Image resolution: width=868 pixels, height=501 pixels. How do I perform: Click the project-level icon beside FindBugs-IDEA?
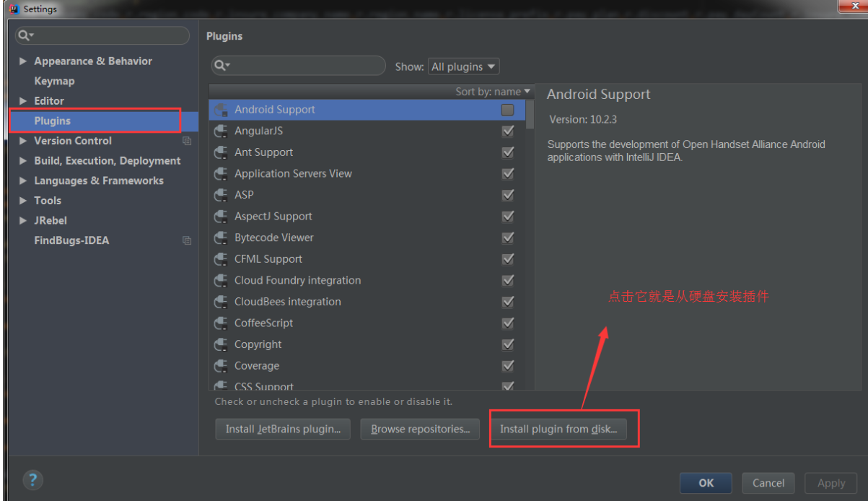(x=187, y=240)
